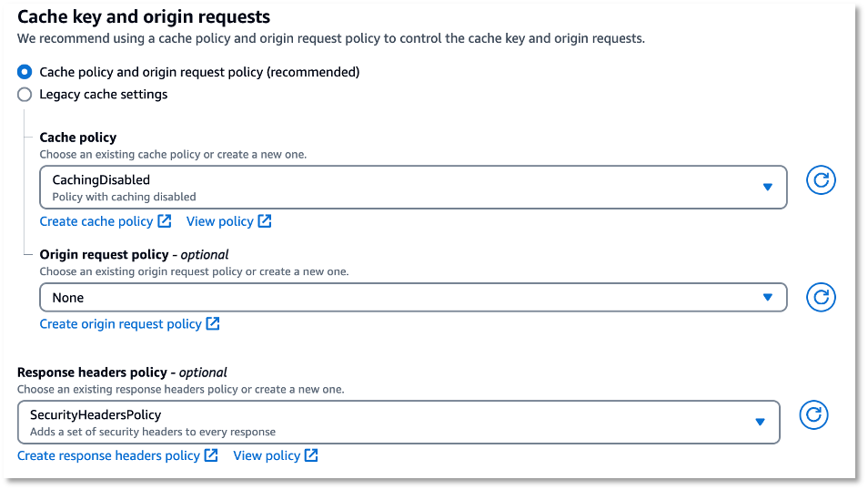Screen dimensions: 868x490
Task: Open the Create cache policy link
Action: [96, 221]
